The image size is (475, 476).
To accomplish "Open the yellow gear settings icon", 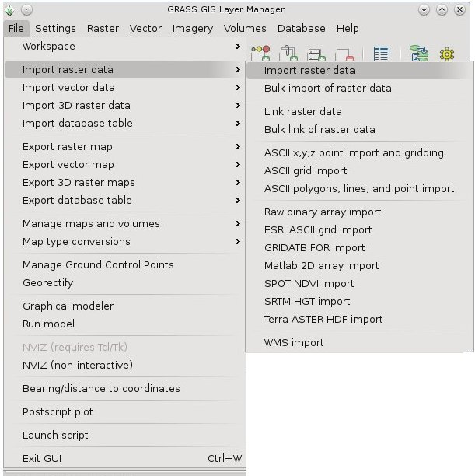I will pos(447,54).
